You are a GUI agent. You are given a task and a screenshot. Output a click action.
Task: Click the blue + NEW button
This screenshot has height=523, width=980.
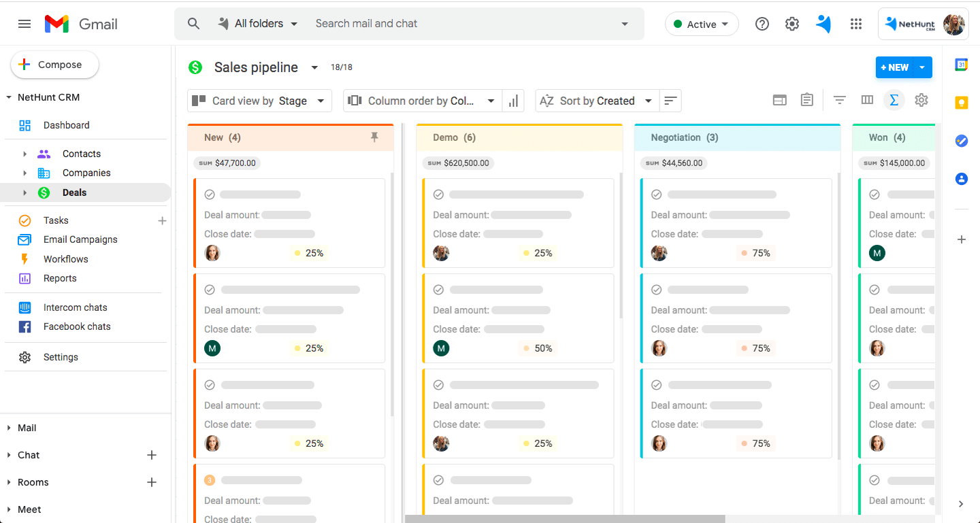point(895,67)
